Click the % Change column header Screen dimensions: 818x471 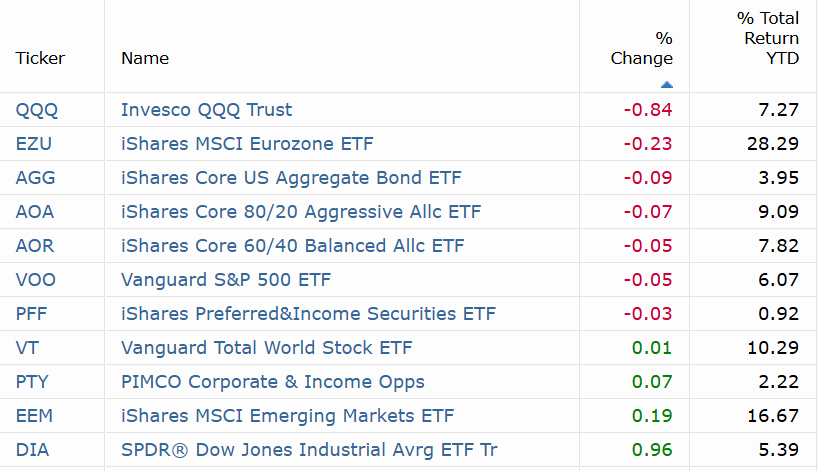click(642, 48)
